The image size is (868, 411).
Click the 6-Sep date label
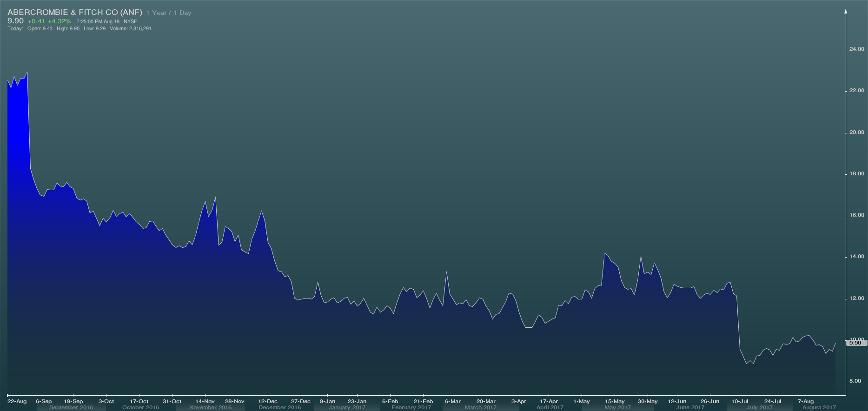point(44,401)
